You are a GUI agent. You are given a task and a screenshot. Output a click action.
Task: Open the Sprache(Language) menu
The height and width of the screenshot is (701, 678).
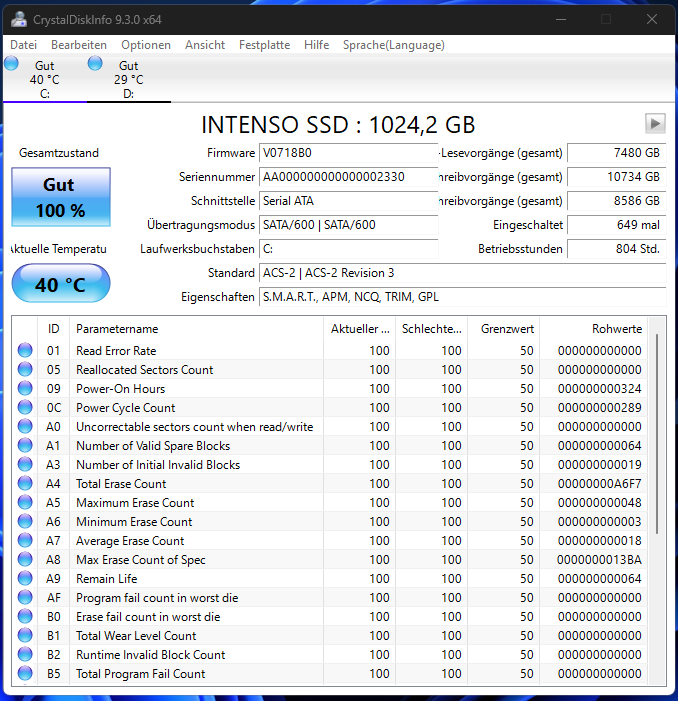coord(393,45)
